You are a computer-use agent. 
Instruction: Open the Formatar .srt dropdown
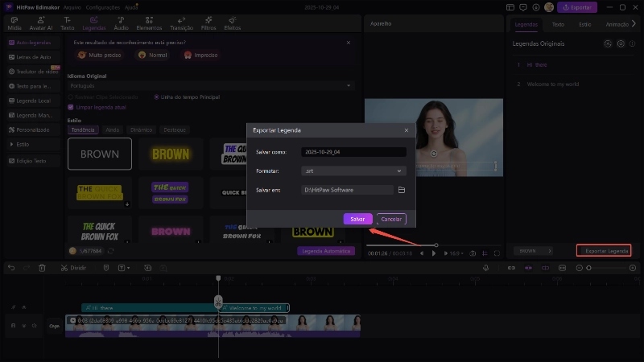(x=353, y=171)
